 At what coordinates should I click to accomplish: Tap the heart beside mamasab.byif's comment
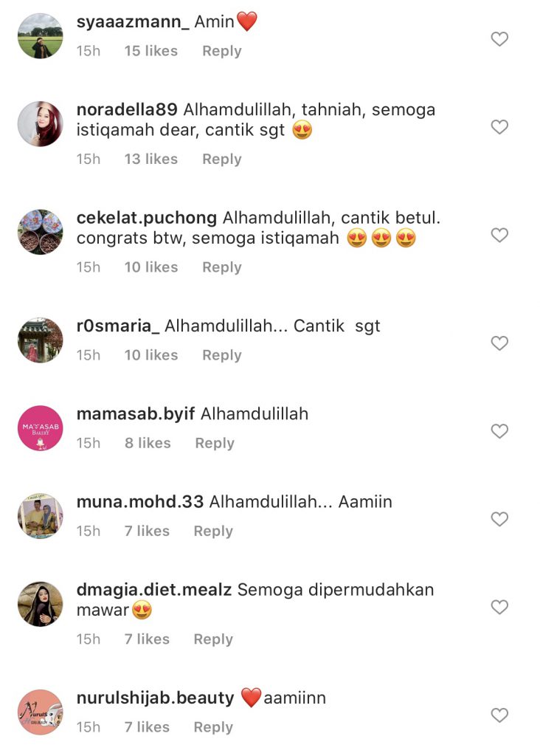tap(499, 431)
